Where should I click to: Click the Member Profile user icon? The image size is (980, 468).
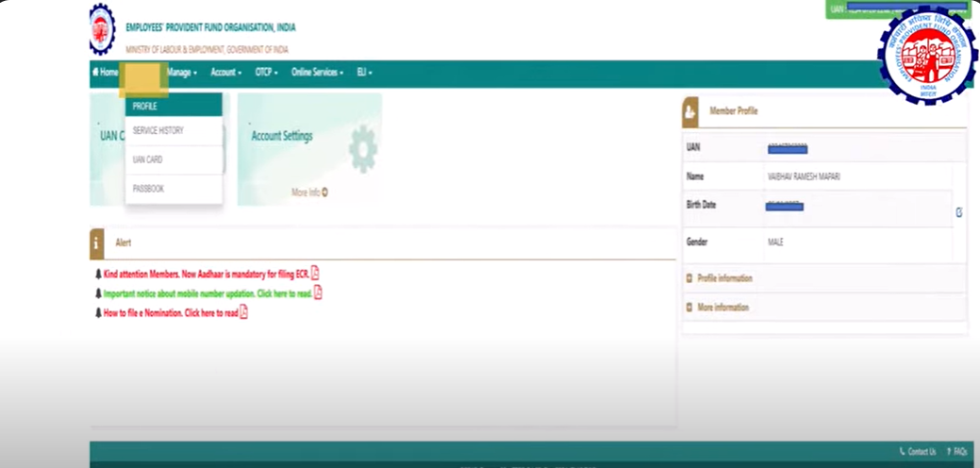click(x=690, y=111)
